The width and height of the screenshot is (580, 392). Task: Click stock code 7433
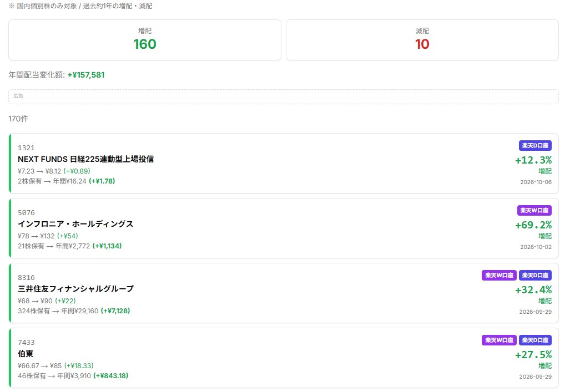(26, 343)
